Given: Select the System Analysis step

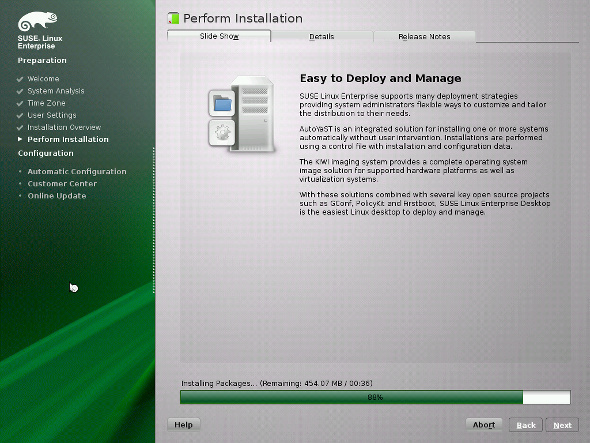Looking at the screenshot, I should click(x=56, y=91).
